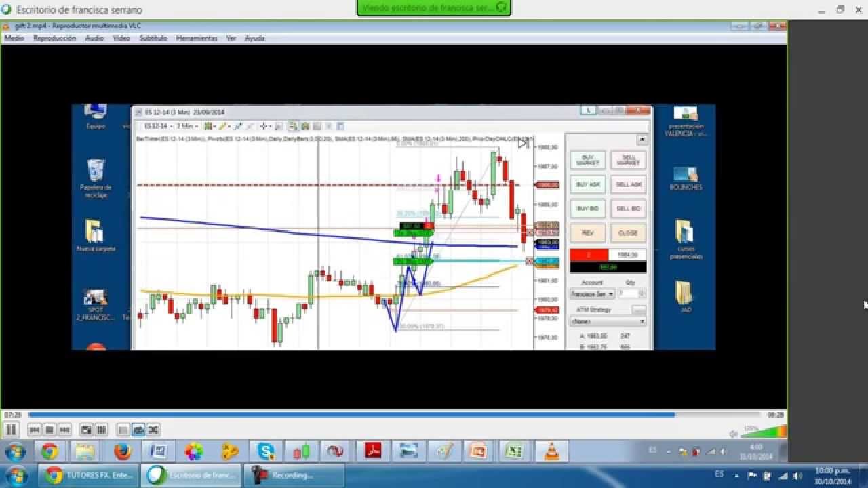868x488 pixels.
Task: Open the 3 Min interval dropdown
Action: (187, 126)
